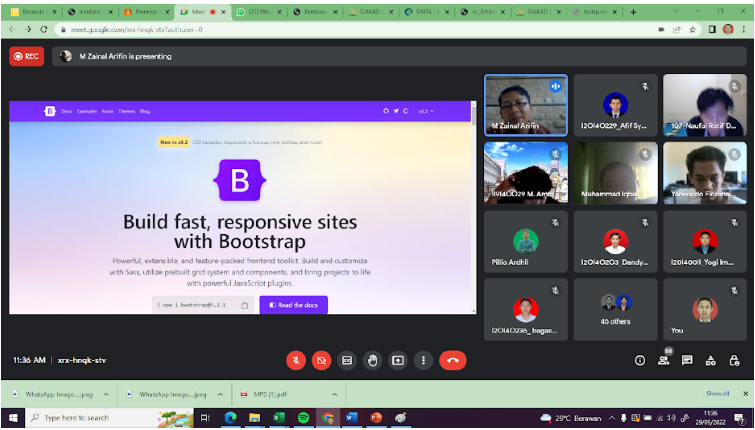Screen dimensions: 755x430
Task: Click Show all downloads link
Action: [x=718, y=394]
